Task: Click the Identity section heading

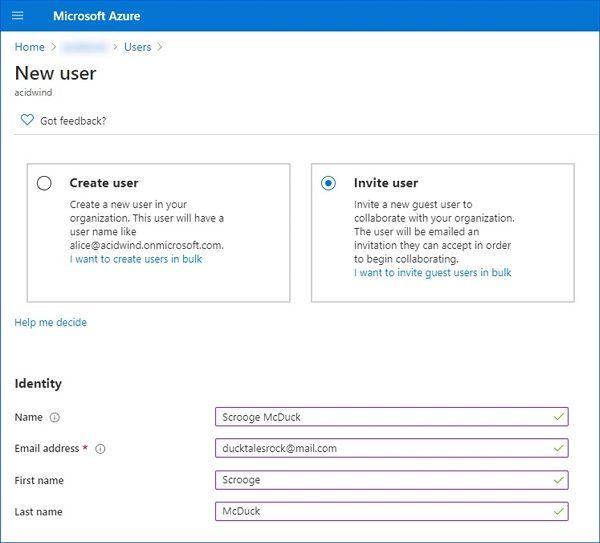Action: [38, 383]
